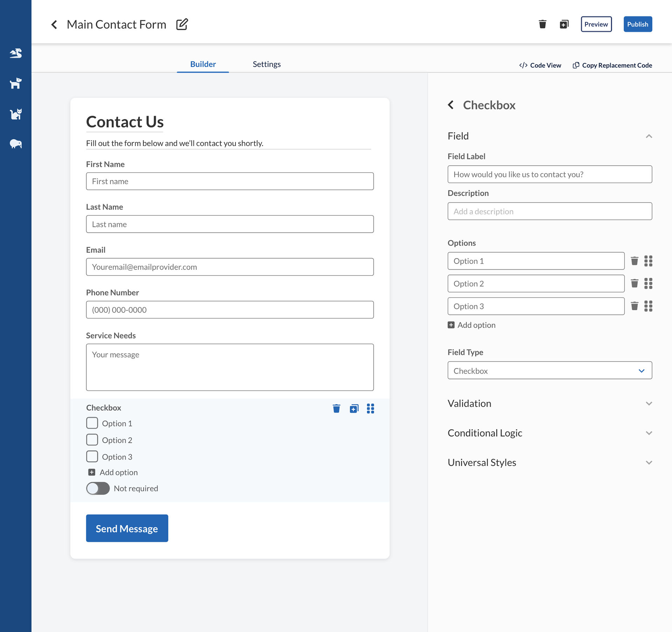
Task: Go back using arrow beside Main Contact Form
Action: pyautogui.click(x=54, y=25)
